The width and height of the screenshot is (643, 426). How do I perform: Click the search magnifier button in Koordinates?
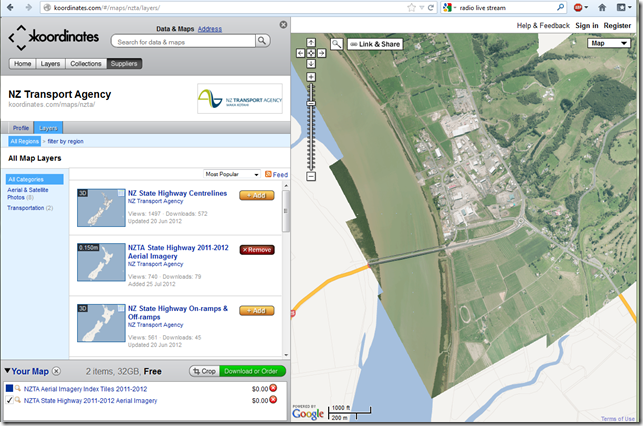tap(262, 41)
